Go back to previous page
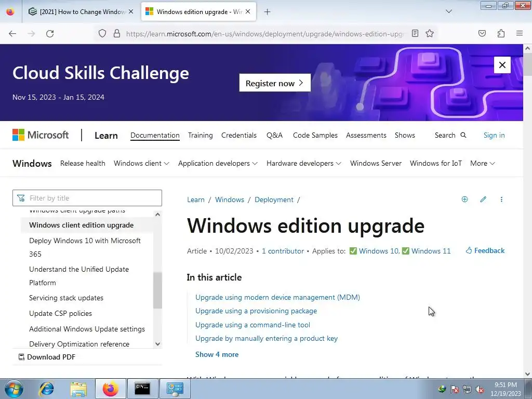532x399 pixels. point(12,34)
